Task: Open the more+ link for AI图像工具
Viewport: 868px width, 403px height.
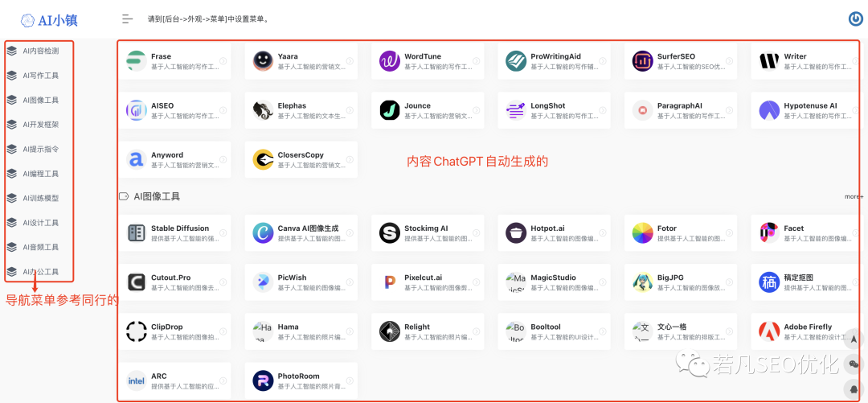Action: tap(854, 197)
